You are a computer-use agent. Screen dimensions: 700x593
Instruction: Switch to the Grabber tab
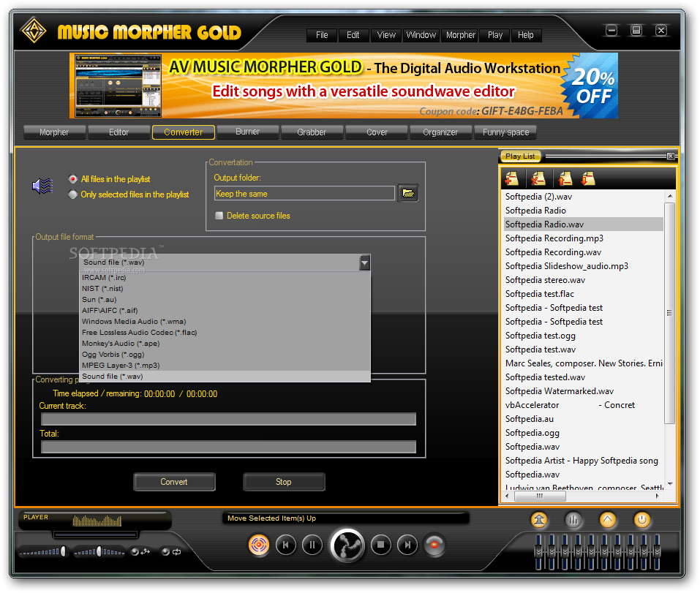coord(312,132)
